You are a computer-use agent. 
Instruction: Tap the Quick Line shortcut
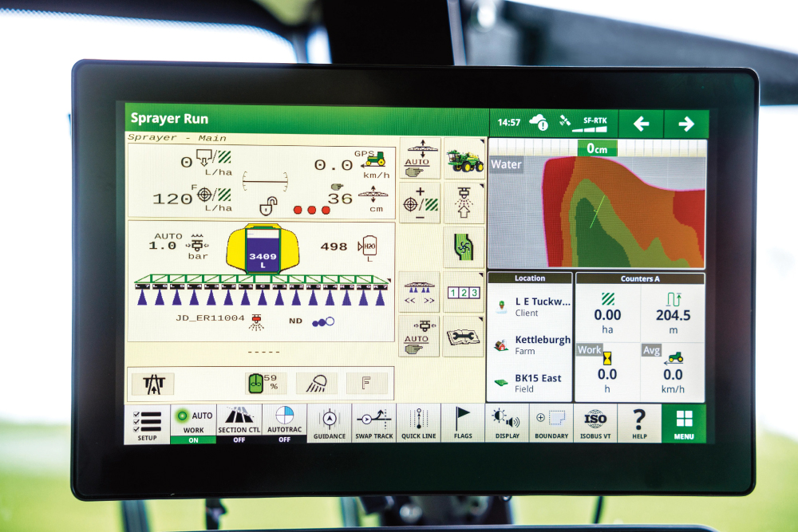[x=418, y=423]
